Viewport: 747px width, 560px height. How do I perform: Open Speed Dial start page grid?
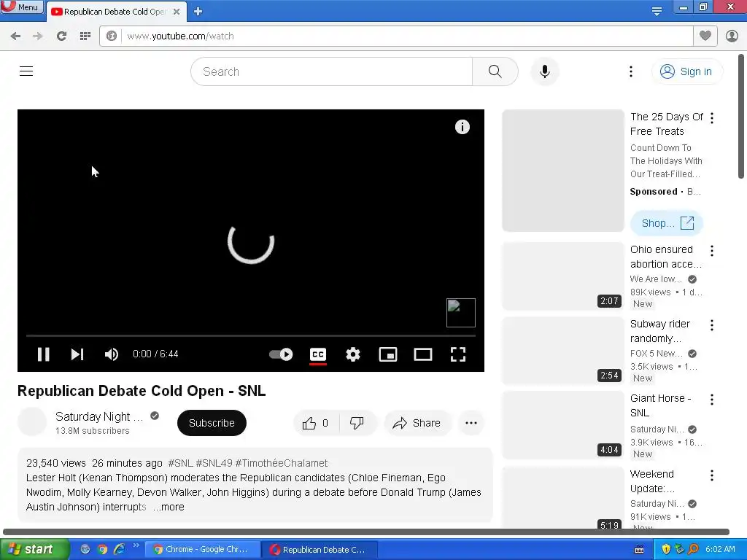pos(85,36)
